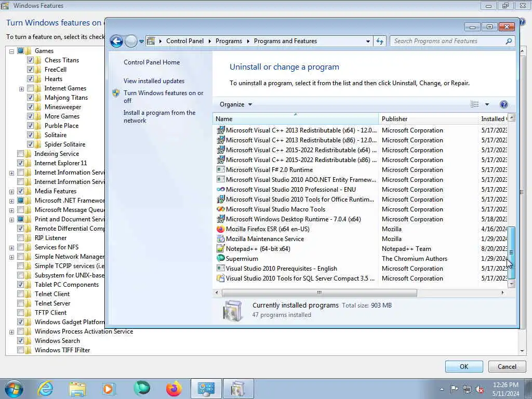Image resolution: width=532 pixels, height=399 pixels.
Task: Toggle the Windows Search checkbox
Action: [x=20, y=341]
